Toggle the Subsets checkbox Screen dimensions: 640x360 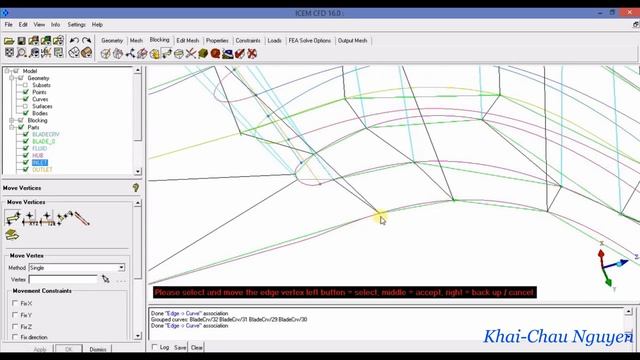point(25,85)
